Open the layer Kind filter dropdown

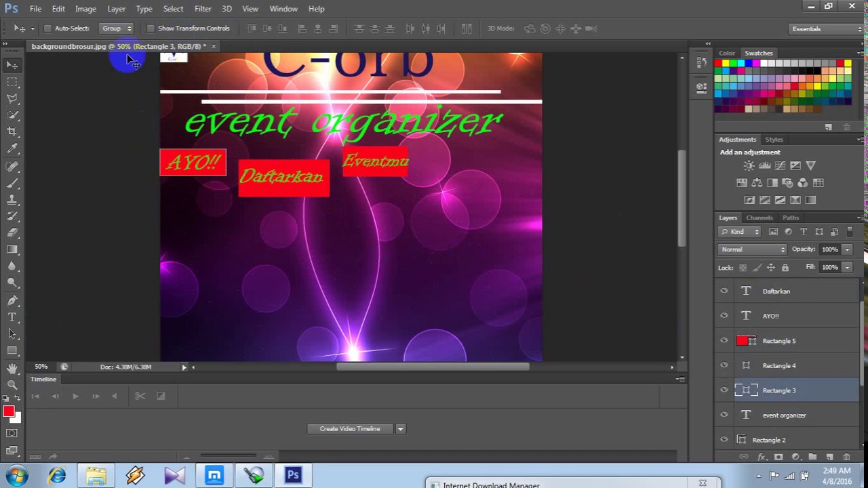[x=740, y=232]
